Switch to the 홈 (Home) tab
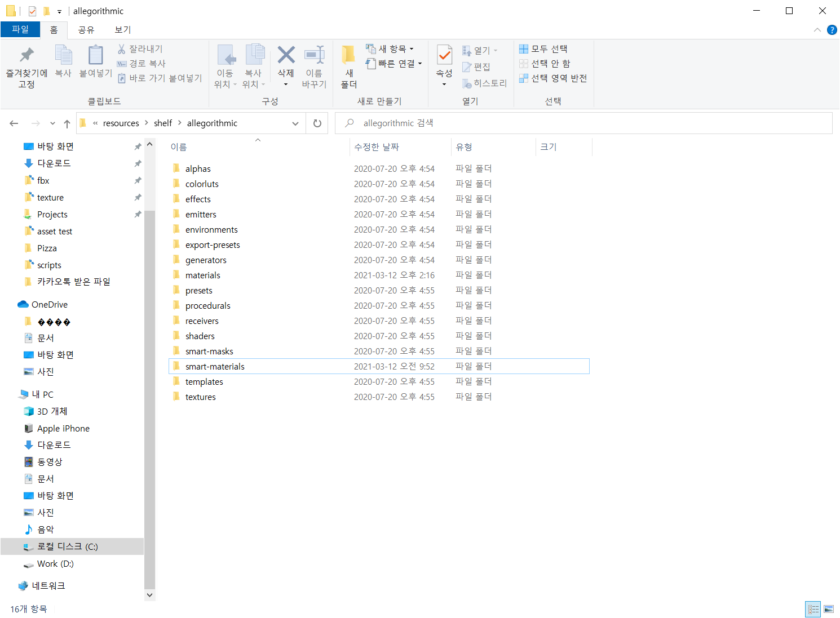This screenshot has height=618, width=840. [54, 30]
